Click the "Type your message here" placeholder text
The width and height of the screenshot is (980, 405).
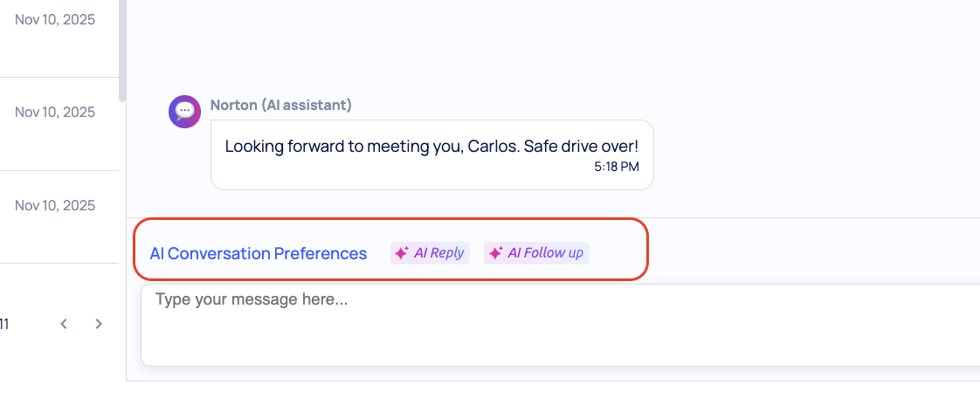point(252,299)
